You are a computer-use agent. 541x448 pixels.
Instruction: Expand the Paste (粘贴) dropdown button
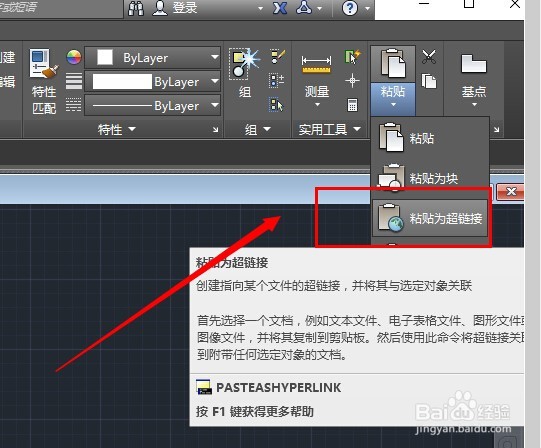click(393, 99)
